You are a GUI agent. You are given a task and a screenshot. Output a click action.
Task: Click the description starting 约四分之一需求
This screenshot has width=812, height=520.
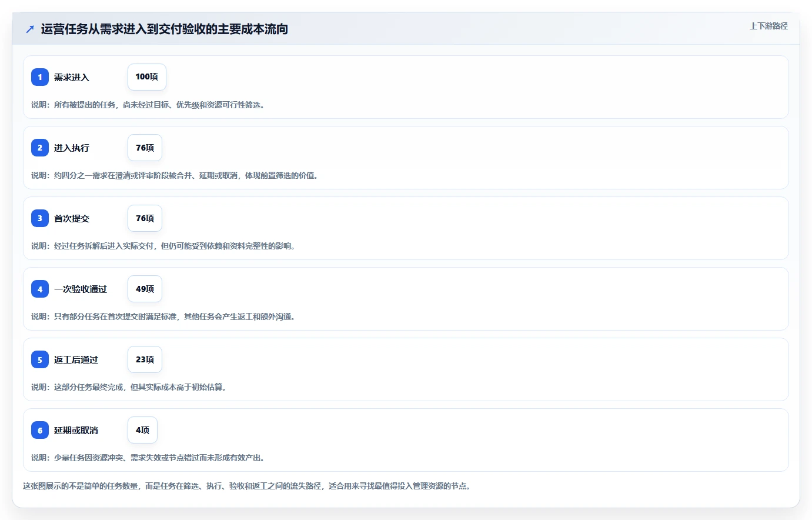pos(175,175)
